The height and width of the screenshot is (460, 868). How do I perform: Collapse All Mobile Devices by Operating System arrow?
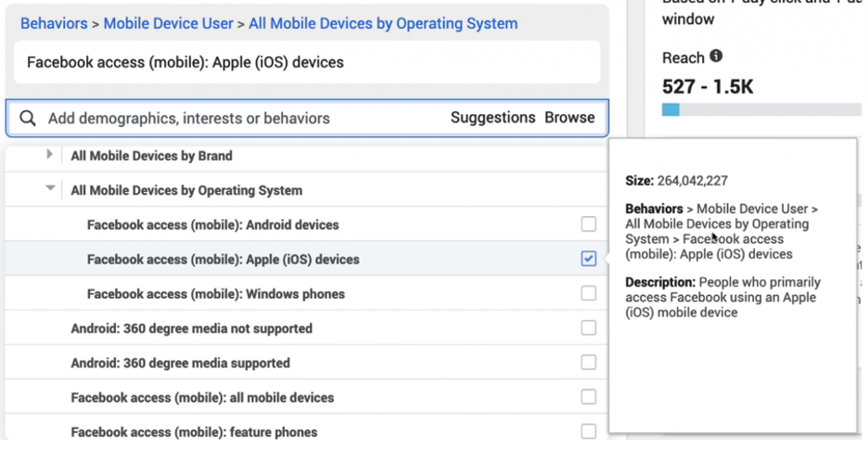pyautogui.click(x=50, y=188)
